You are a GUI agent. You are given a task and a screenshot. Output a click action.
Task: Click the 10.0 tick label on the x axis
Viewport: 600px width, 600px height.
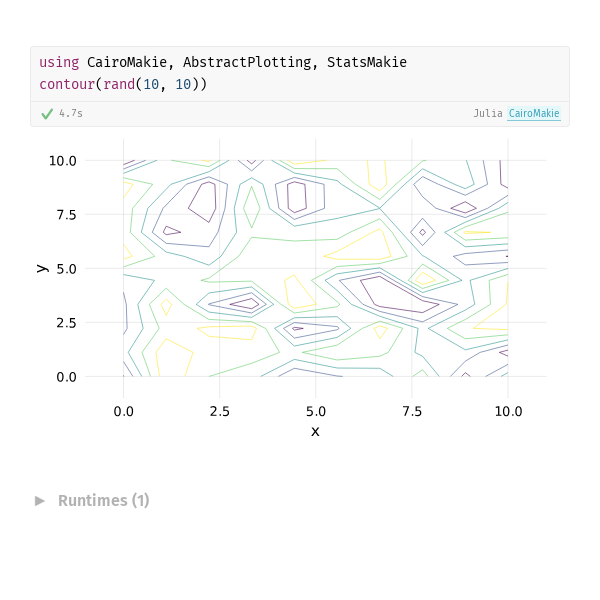pos(508,411)
